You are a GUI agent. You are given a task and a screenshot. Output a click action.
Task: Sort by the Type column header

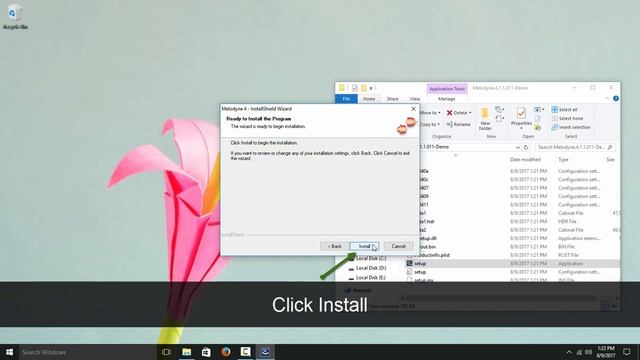click(563, 160)
